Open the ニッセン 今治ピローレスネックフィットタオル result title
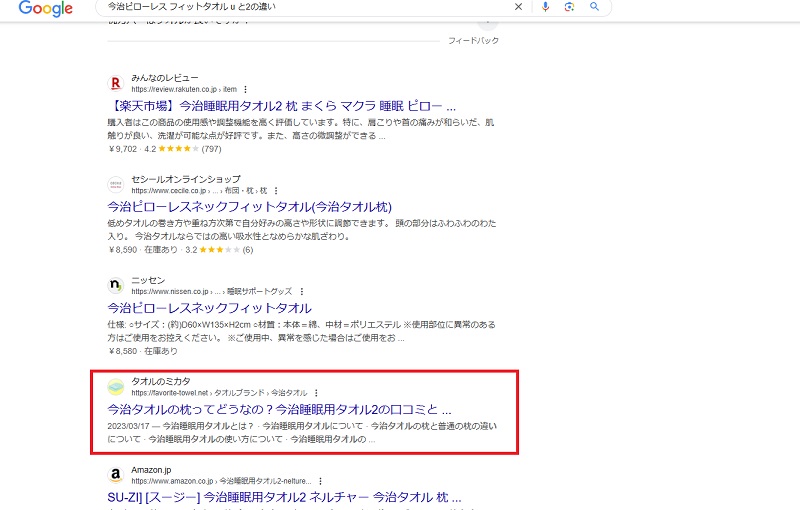Image resolution: width=800 pixels, height=510 pixels. coord(209,308)
